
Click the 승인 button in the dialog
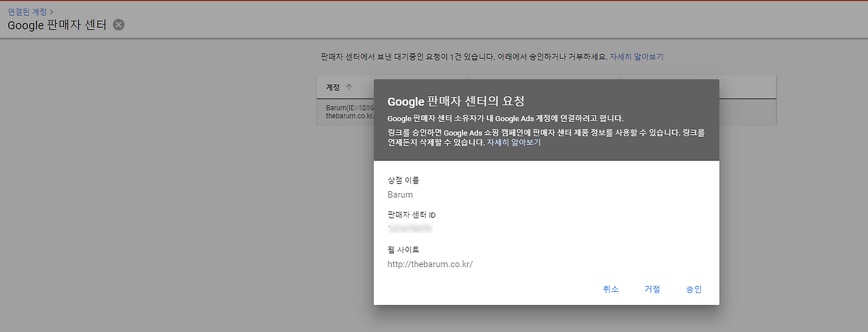(x=694, y=289)
